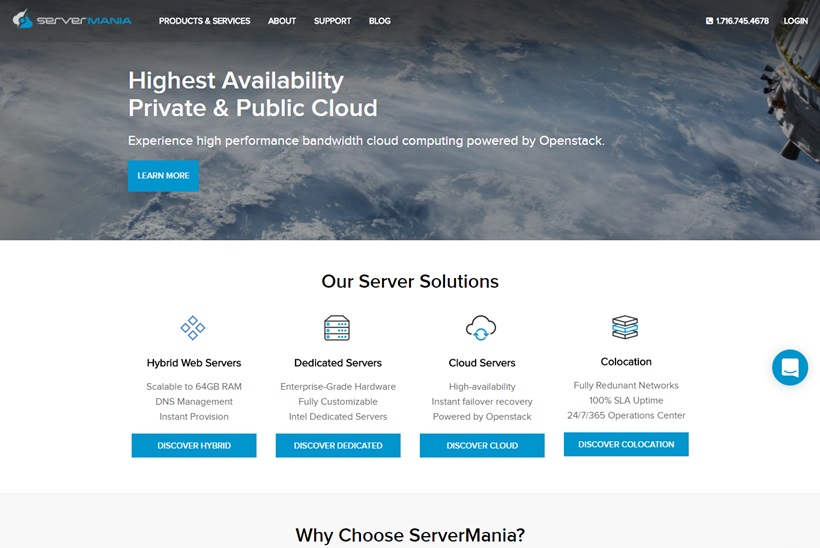
Task: Click the Login link
Action: tap(795, 21)
